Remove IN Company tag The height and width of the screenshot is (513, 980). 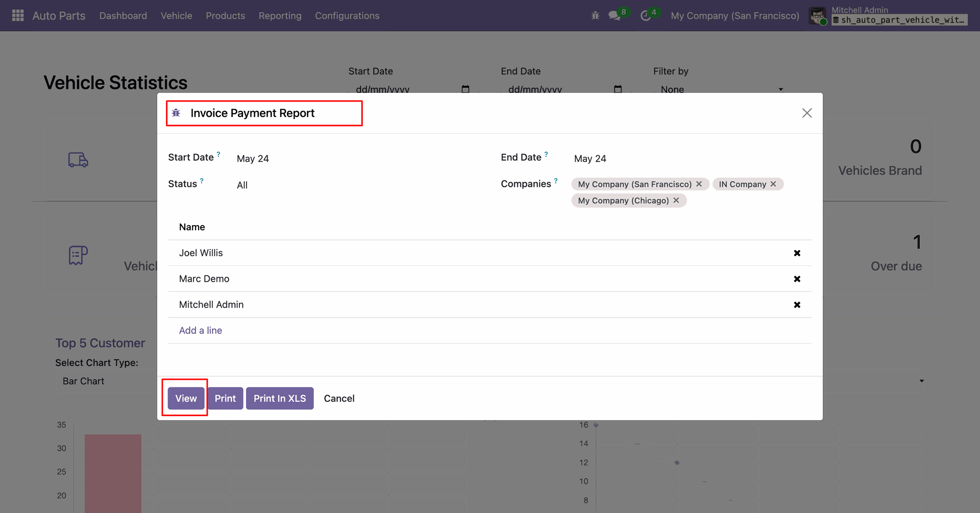point(773,184)
